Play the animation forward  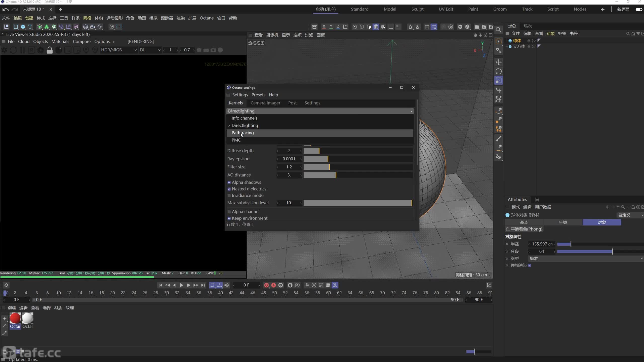[181, 285]
